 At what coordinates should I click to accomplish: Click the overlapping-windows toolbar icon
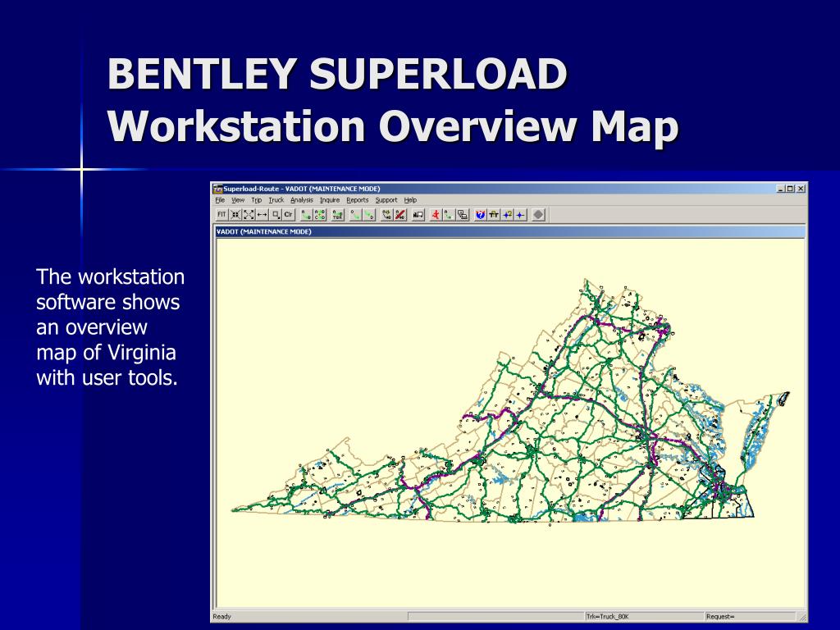[x=463, y=214]
